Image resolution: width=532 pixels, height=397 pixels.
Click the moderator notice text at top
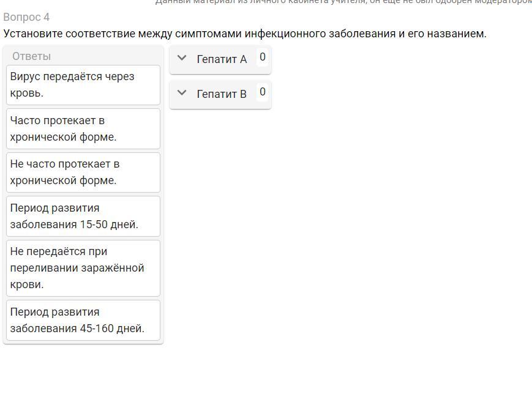[343, 2]
